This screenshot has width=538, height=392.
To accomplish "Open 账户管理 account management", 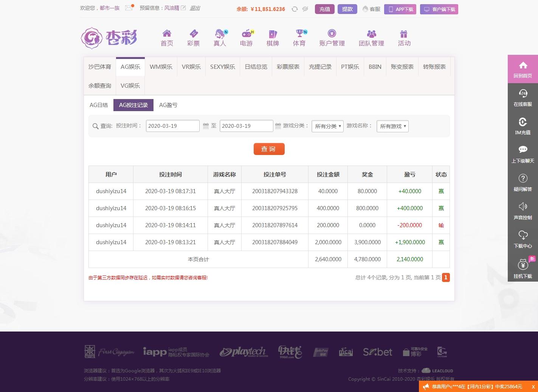I will click(x=332, y=37).
